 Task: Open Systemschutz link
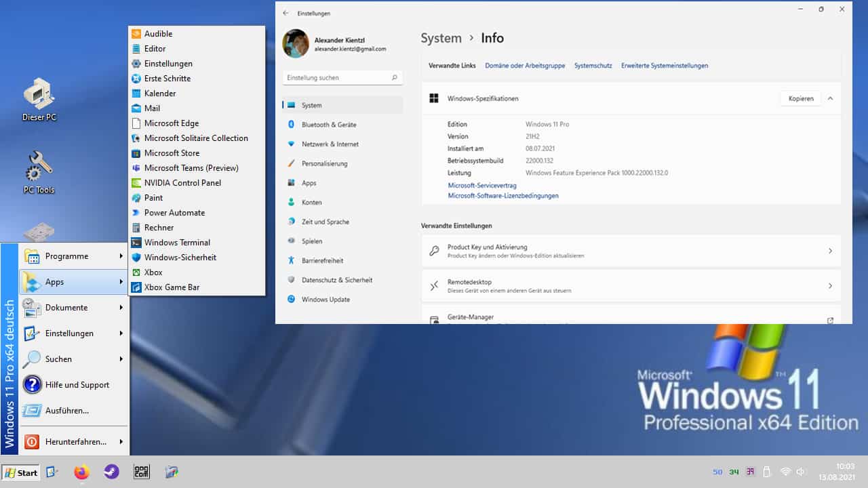click(593, 66)
